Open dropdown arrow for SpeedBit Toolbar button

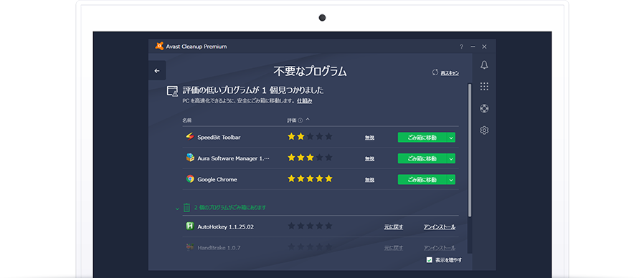[x=451, y=138]
